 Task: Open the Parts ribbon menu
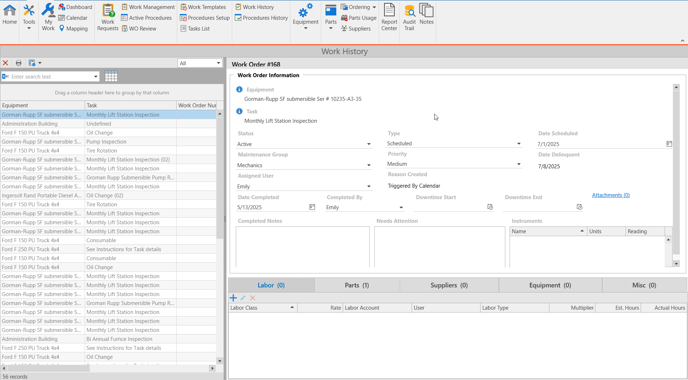pyautogui.click(x=331, y=17)
